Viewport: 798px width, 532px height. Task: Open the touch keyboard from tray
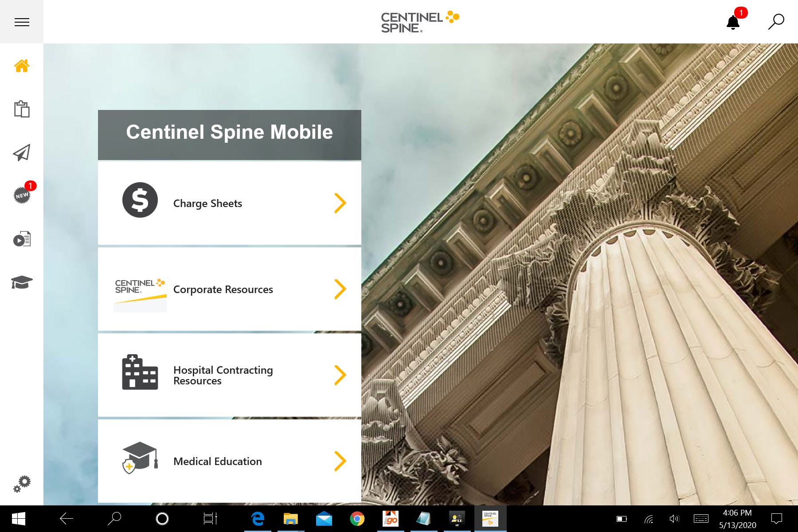point(701,519)
